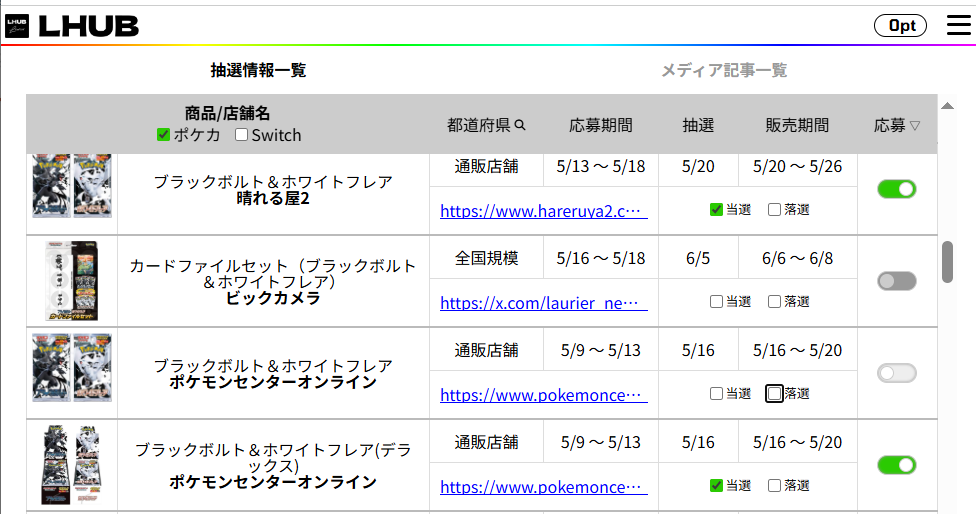Turn on the ビックカメラ entry toggle

click(x=896, y=281)
